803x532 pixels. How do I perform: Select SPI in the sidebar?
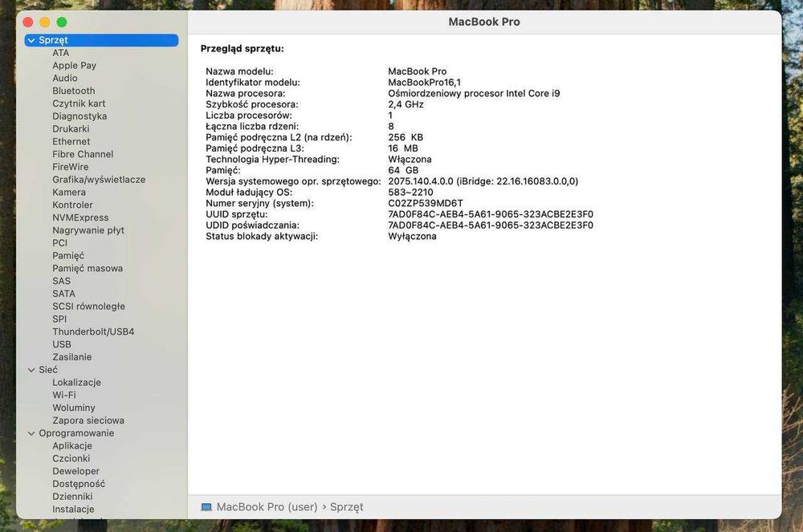click(59, 319)
